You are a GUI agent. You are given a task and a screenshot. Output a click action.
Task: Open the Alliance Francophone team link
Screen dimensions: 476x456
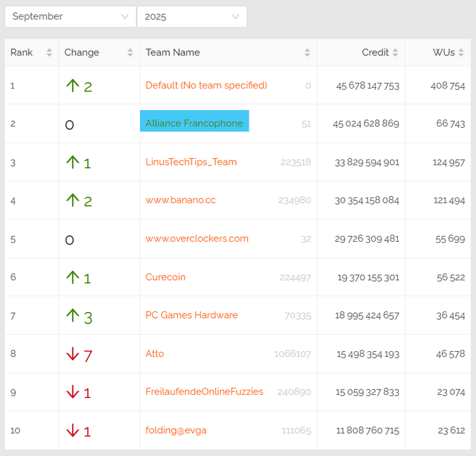pyautogui.click(x=194, y=123)
